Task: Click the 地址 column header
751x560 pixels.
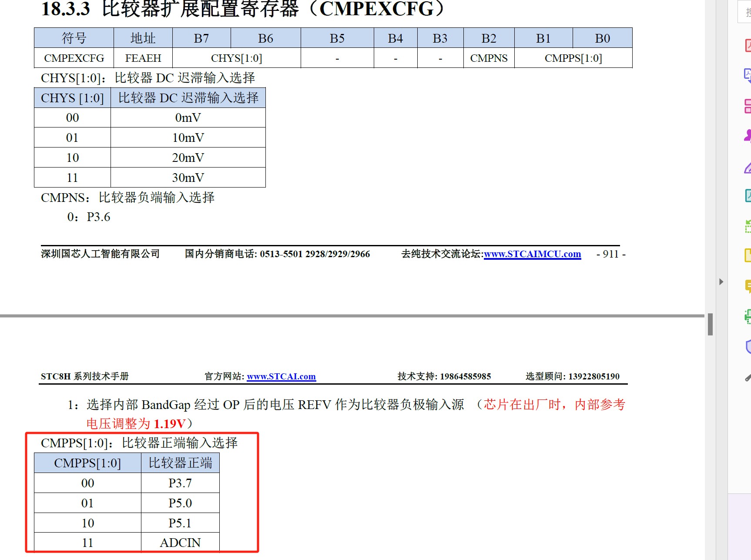Action: click(143, 38)
